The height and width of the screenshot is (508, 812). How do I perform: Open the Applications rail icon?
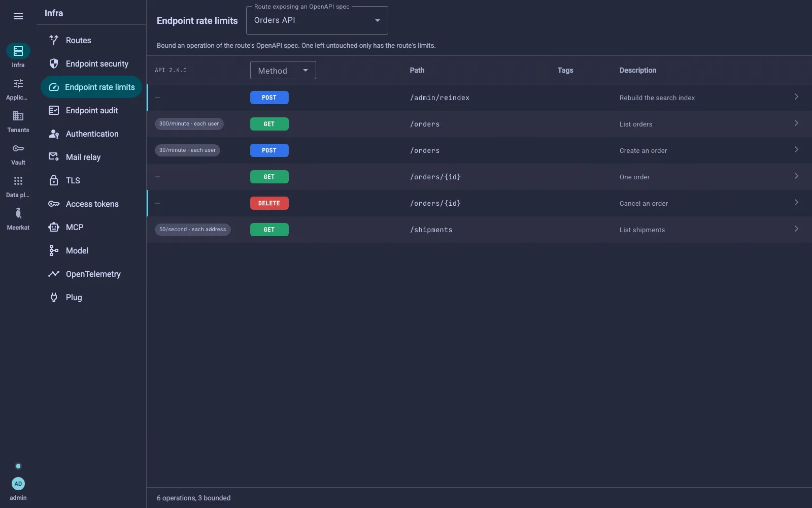18,83
